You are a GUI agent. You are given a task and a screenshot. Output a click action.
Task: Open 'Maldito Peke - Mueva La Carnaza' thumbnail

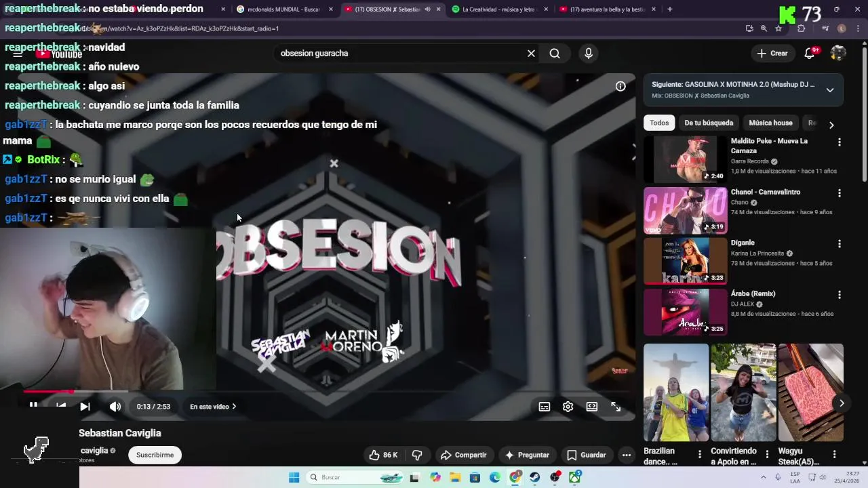click(685, 160)
